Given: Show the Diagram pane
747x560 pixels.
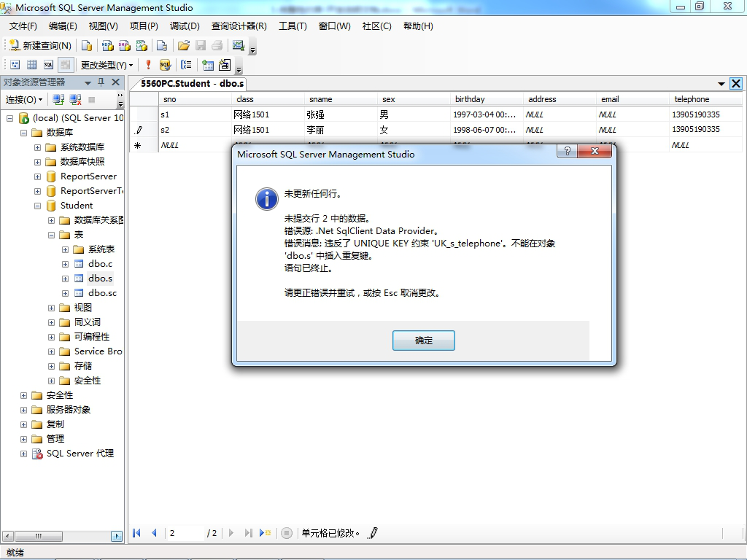Looking at the screenshot, I should (x=15, y=65).
